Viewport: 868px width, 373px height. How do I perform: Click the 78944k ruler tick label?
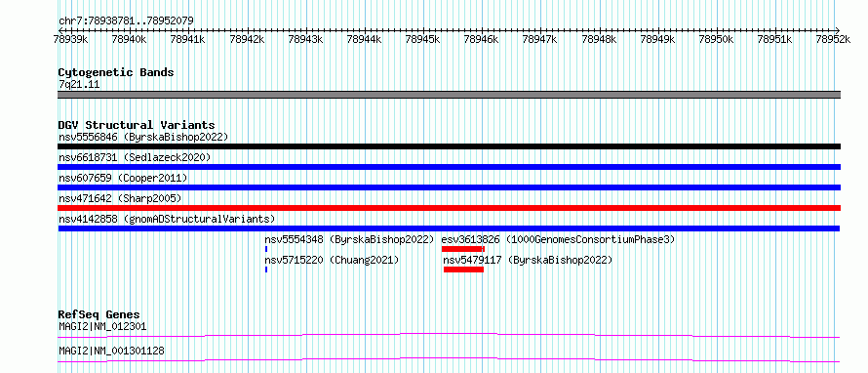click(x=364, y=39)
